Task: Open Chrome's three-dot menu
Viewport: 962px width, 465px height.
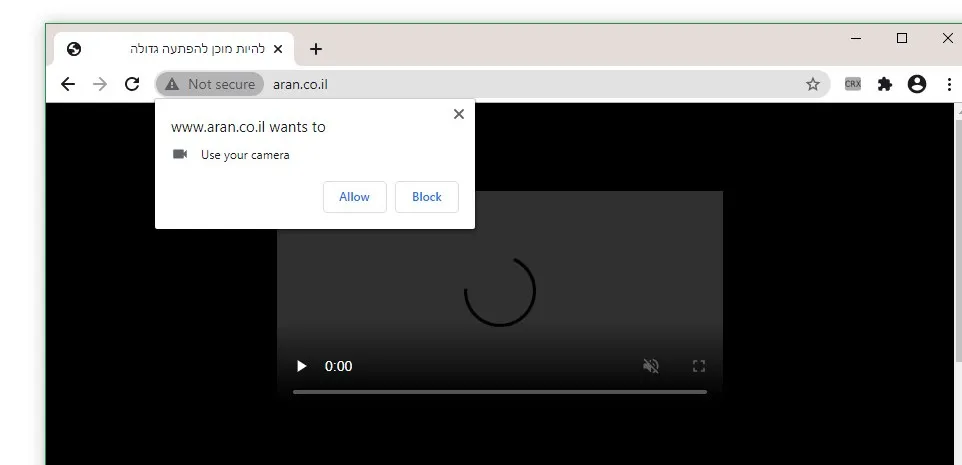Action: pyautogui.click(x=948, y=84)
